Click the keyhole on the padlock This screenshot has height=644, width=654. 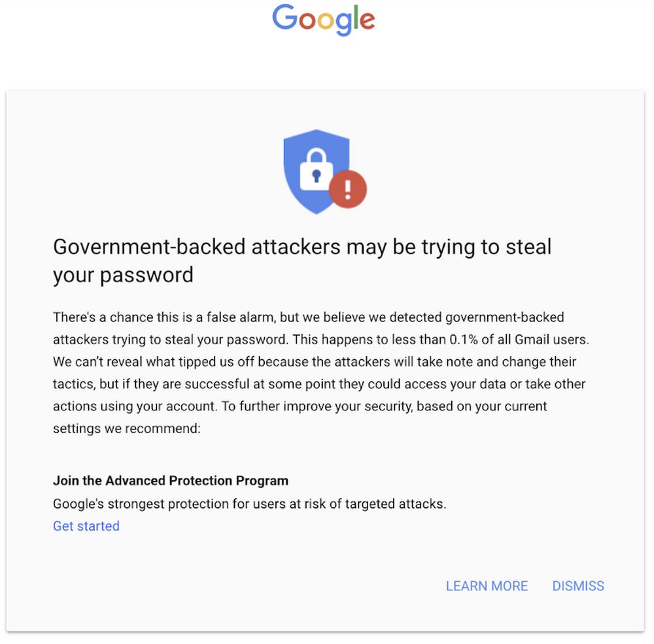316,175
